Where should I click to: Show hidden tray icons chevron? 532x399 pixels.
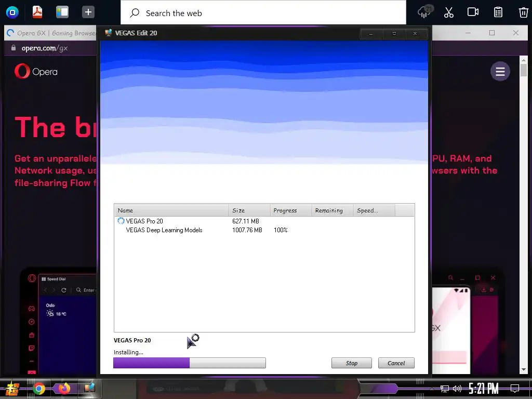pos(432,389)
